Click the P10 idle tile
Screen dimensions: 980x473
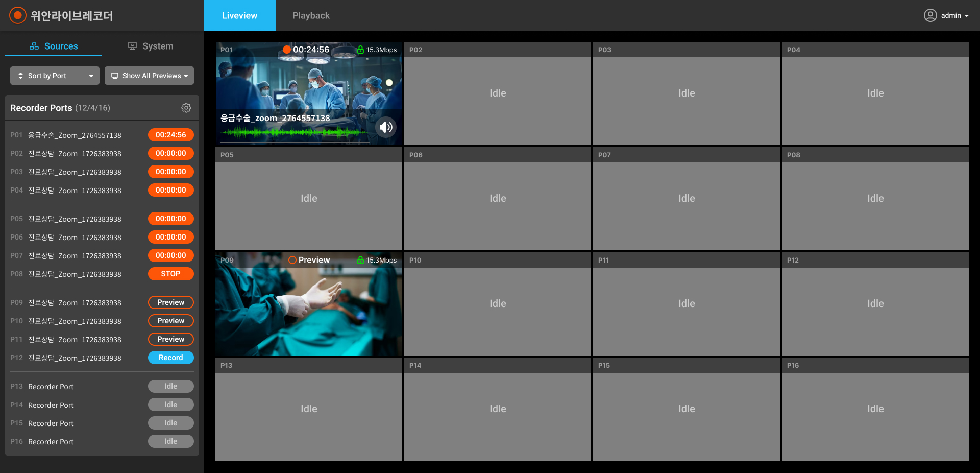click(498, 304)
